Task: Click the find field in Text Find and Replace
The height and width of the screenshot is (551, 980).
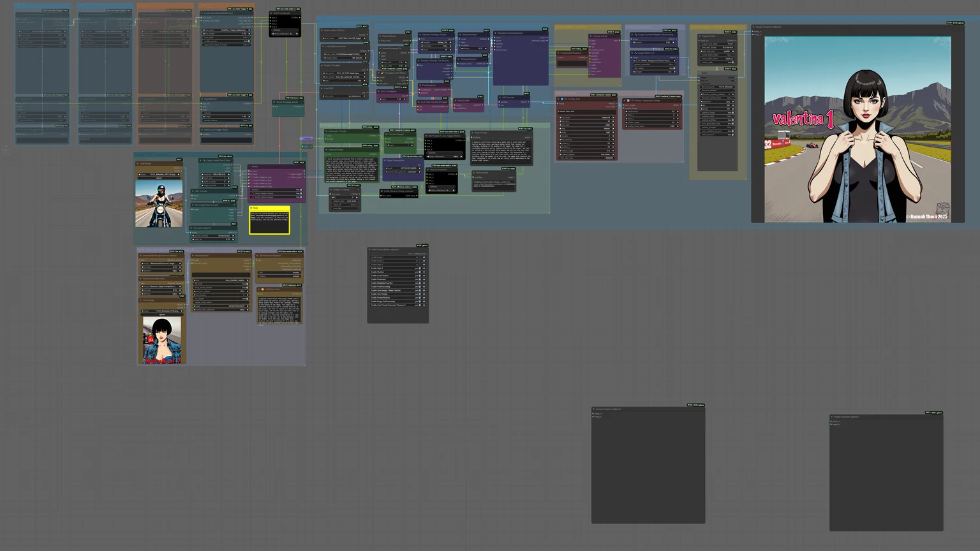Action: 279,272
